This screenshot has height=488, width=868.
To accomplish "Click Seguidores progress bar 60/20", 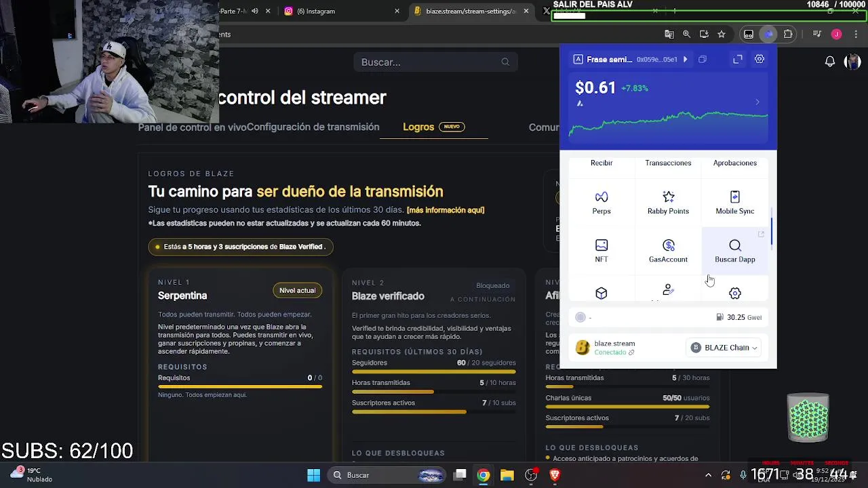I will [434, 371].
